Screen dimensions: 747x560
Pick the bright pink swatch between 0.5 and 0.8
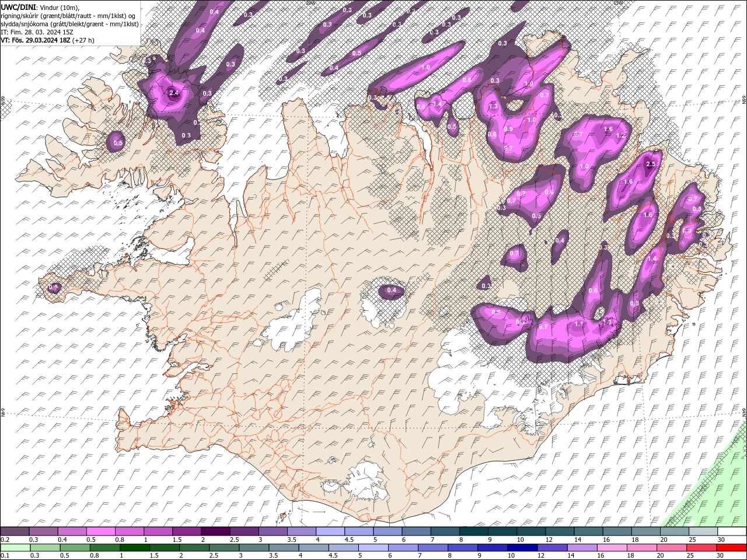pos(100,531)
